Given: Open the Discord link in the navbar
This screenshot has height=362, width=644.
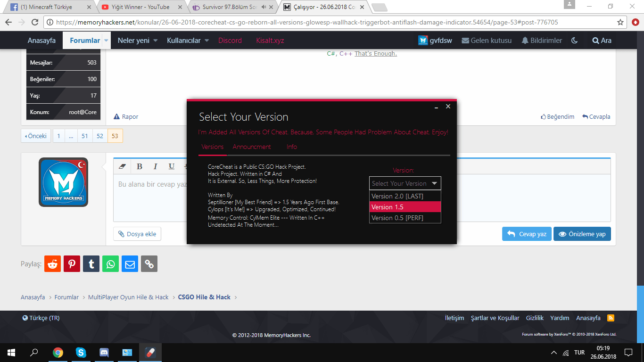Looking at the screenshot, I should pyautogui.click(x=230, y=41).
